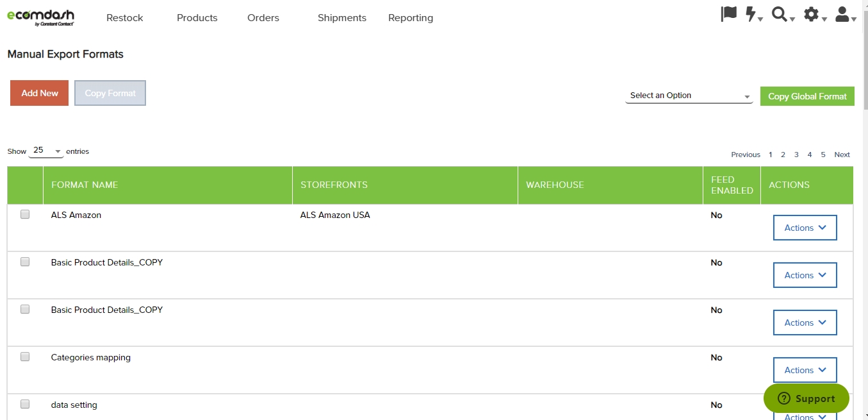Image resolution: width=868 pixels, height=420 pixels.
Task: Sort by the Format Name column header
Action: point(85,185)
